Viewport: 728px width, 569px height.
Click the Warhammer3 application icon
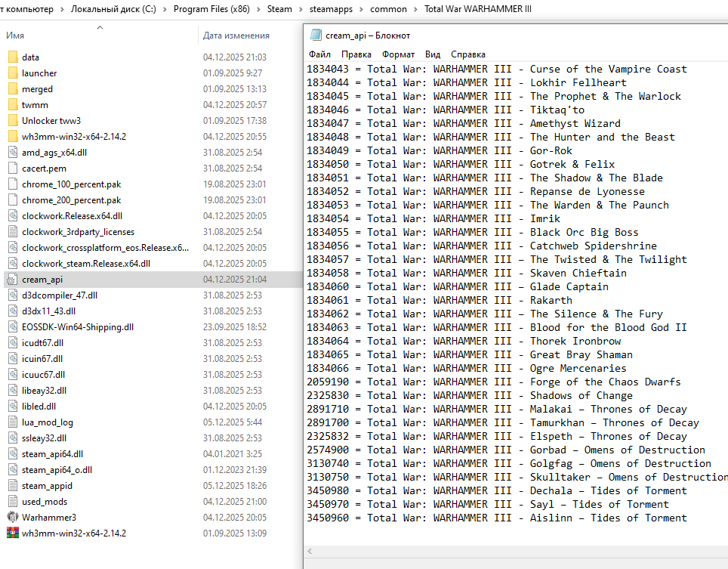pyautogui.click(x=13, y=517)
